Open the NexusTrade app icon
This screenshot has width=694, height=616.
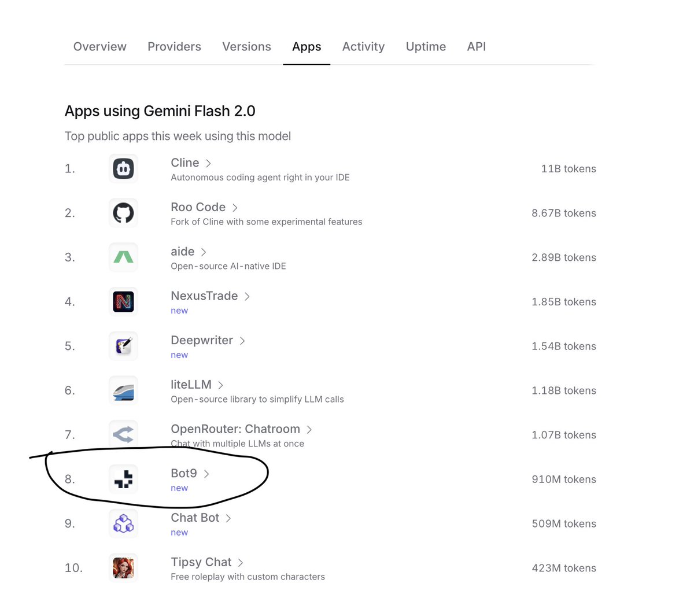pyautogui.click(x=123, y=302)
